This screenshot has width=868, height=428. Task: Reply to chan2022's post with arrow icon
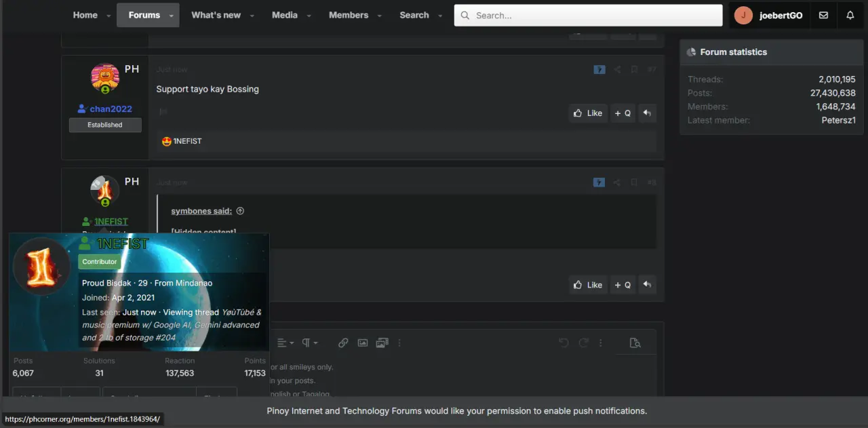tap(647, 113)
